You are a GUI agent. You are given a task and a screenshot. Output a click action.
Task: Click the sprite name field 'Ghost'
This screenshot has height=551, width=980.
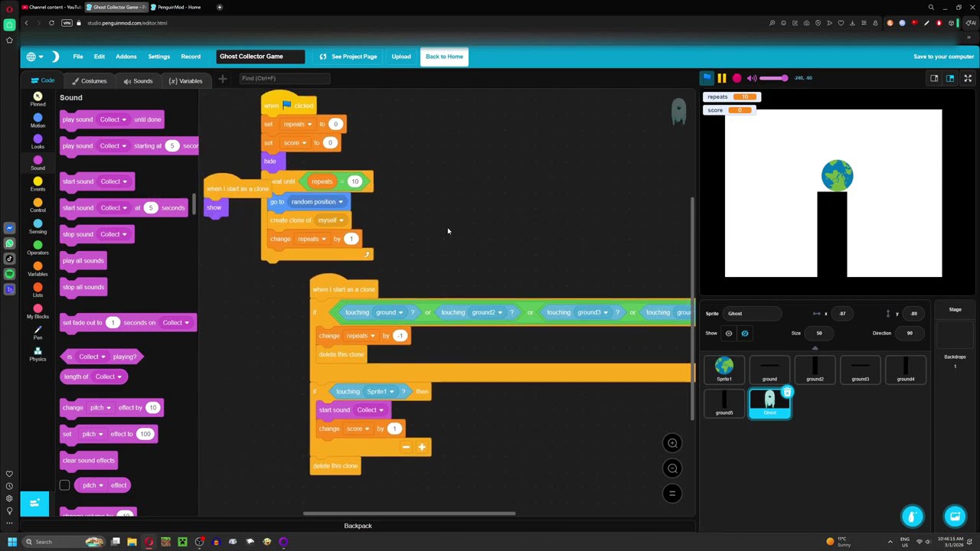click(x=753, y=314)
